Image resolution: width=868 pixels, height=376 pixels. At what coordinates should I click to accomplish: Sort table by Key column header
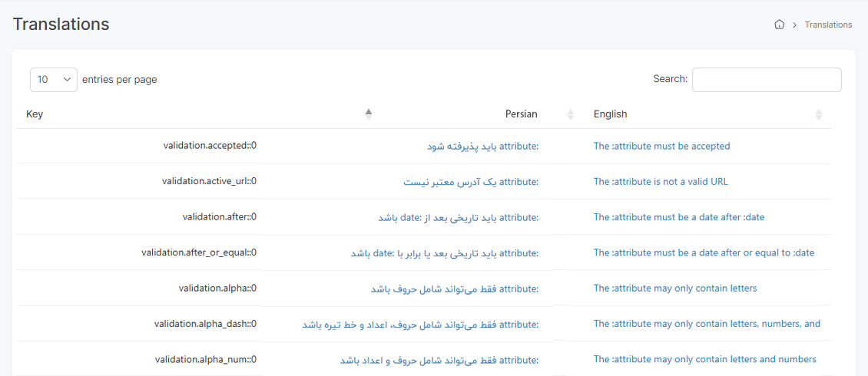(35, 114)
